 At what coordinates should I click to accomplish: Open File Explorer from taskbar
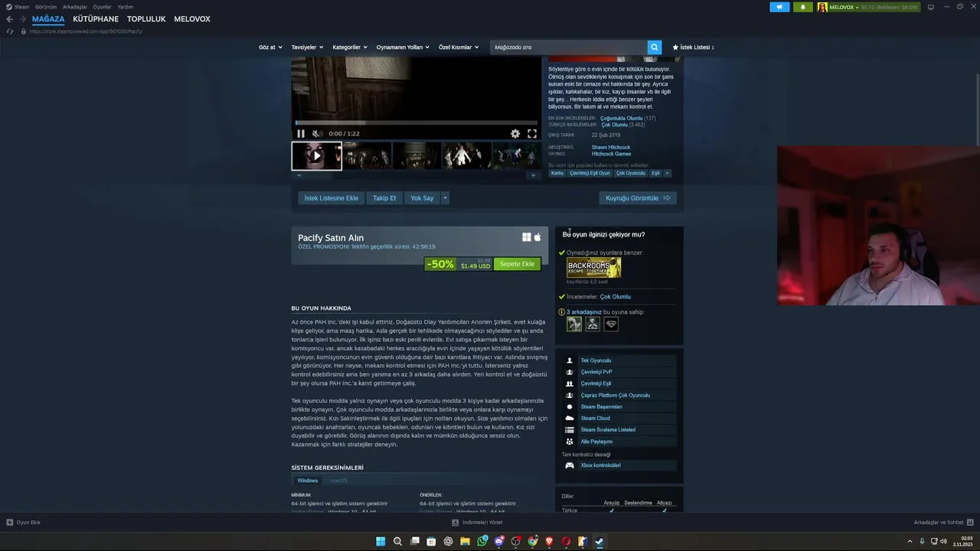(465, 542)
